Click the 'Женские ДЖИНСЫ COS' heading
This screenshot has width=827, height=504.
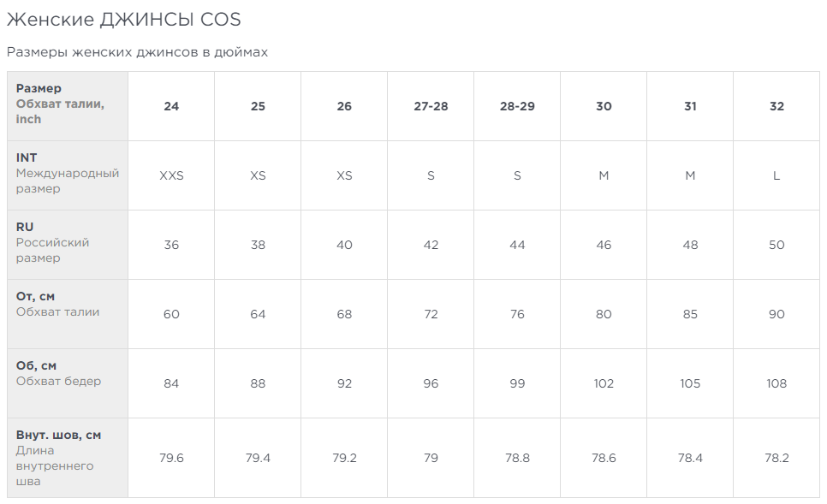tap(123, 19)
